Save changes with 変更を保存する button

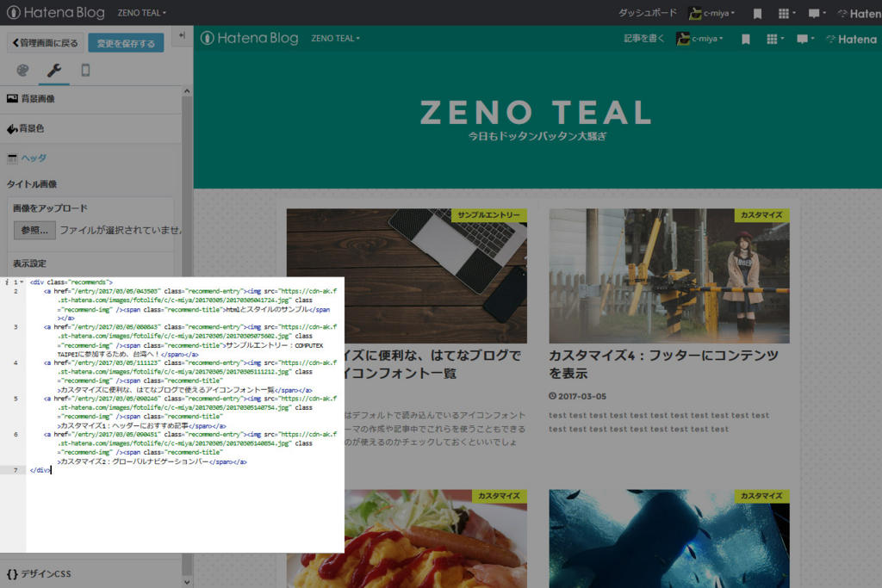click(126, 43)
